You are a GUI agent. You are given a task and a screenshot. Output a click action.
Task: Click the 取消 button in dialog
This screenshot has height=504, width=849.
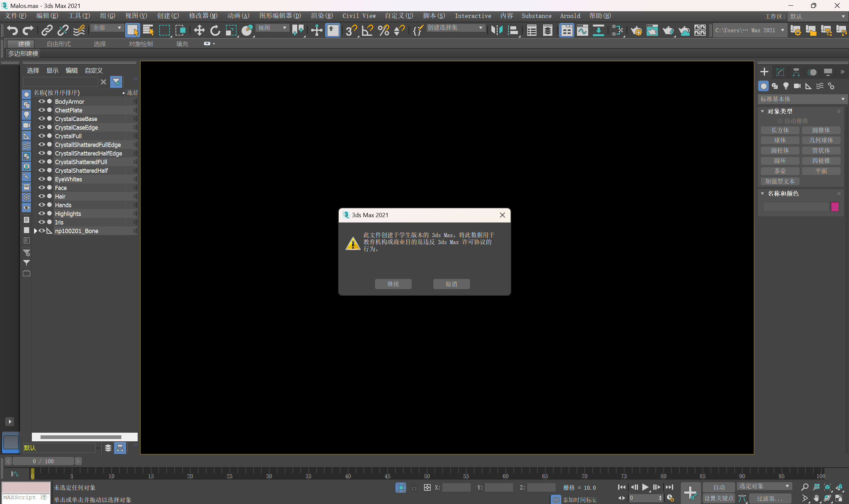coord(451,284)
